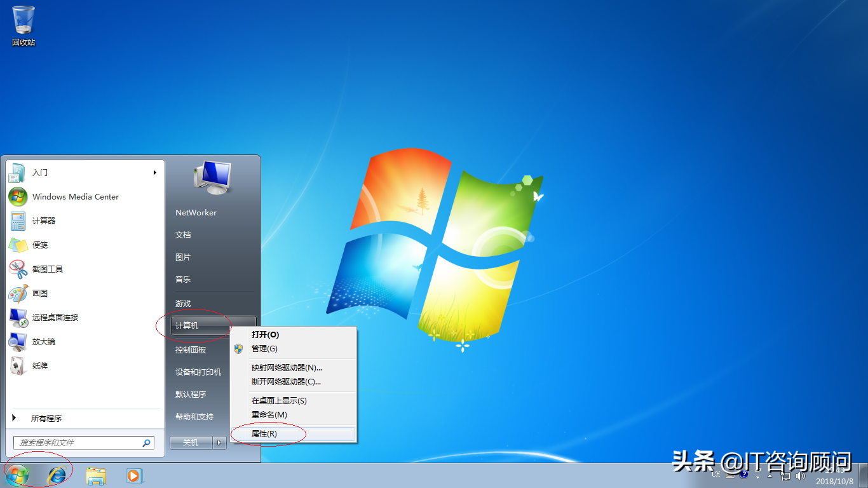Open the Recycle Bin desktop icon

(x=24, y=27)
